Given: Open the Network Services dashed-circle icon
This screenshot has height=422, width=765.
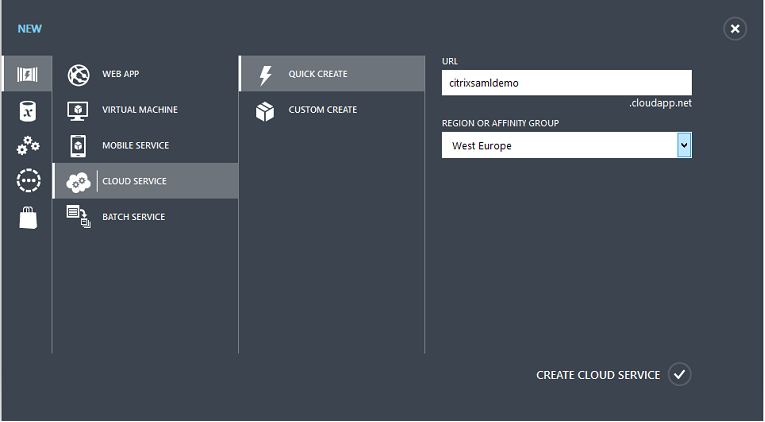Looking at the screenshot, I should (x=28, y=181).
